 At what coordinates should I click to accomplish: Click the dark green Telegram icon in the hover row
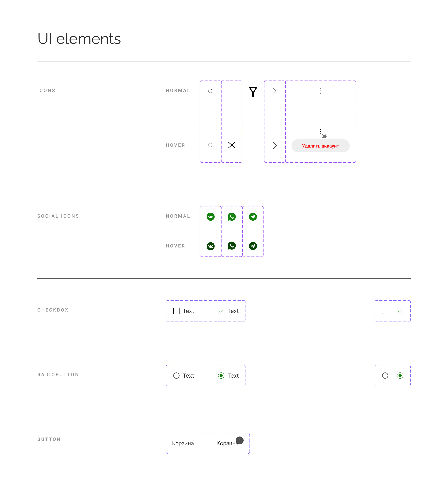253,246
